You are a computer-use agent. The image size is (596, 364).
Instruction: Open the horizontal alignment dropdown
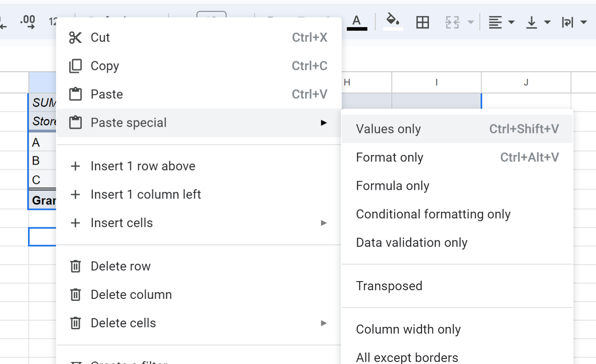[511, 23]
